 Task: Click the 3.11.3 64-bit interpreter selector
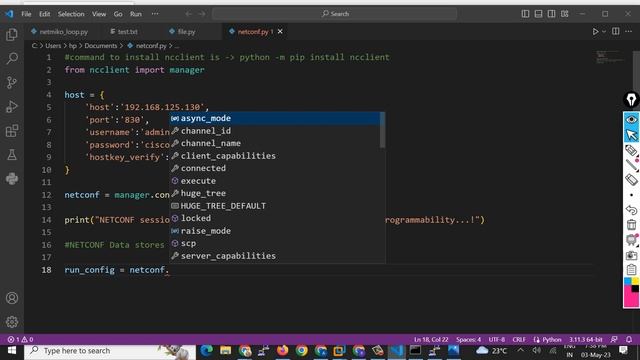pos(586,339)
